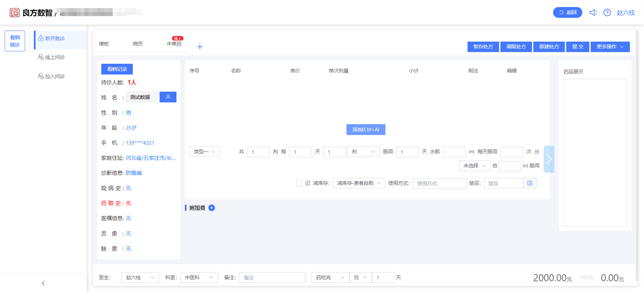Collapse the left sidebar arrow
644x292 pixels.
tap(43, 283)
